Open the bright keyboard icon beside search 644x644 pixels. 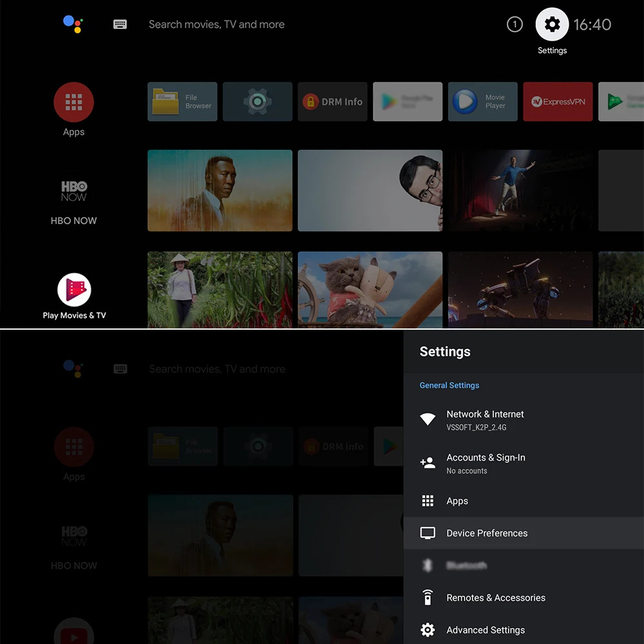point(120,24)
